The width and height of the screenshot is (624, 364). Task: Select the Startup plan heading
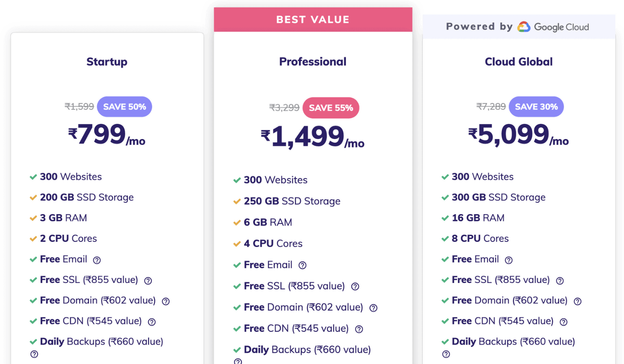click(107, 62)
